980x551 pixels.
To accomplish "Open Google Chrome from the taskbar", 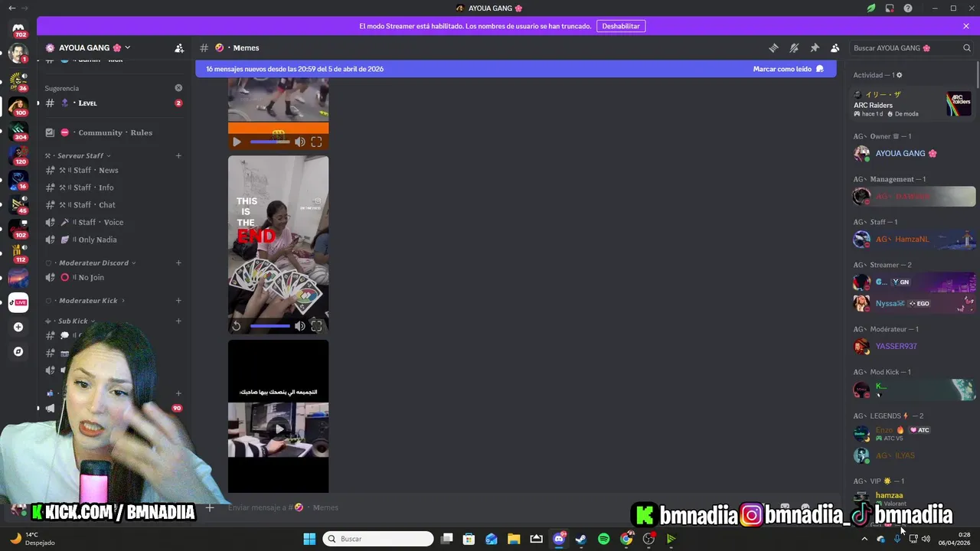I will 626,539.
